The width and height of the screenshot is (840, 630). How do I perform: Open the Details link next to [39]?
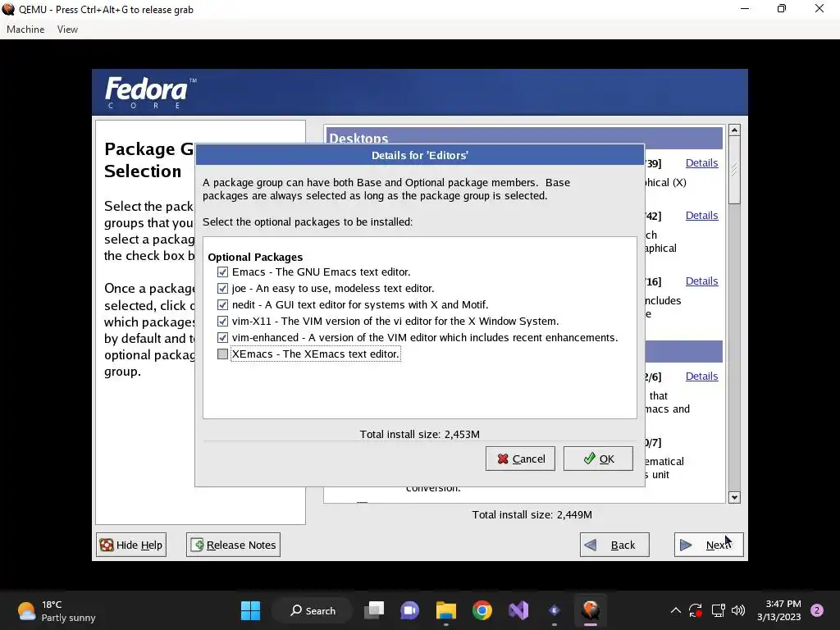point(701,163)
